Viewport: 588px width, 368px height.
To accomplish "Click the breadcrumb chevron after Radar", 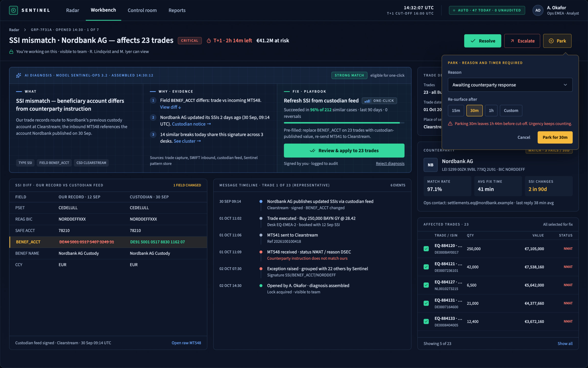I will (25, 30).
